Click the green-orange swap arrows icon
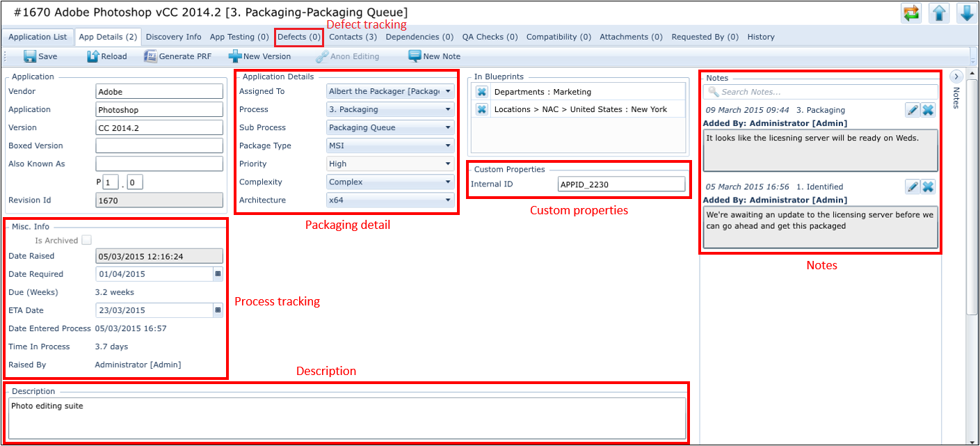 pyautogui.click(x=911, y=13)
